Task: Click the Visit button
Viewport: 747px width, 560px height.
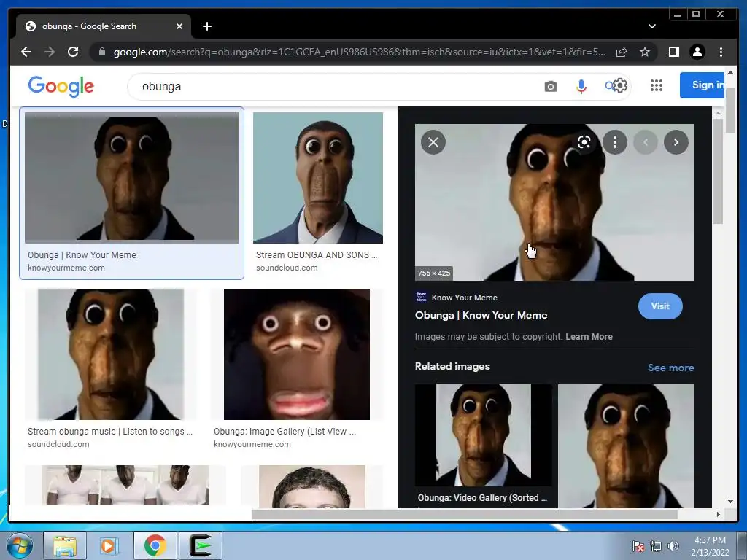Action: [x=660, y=306]
